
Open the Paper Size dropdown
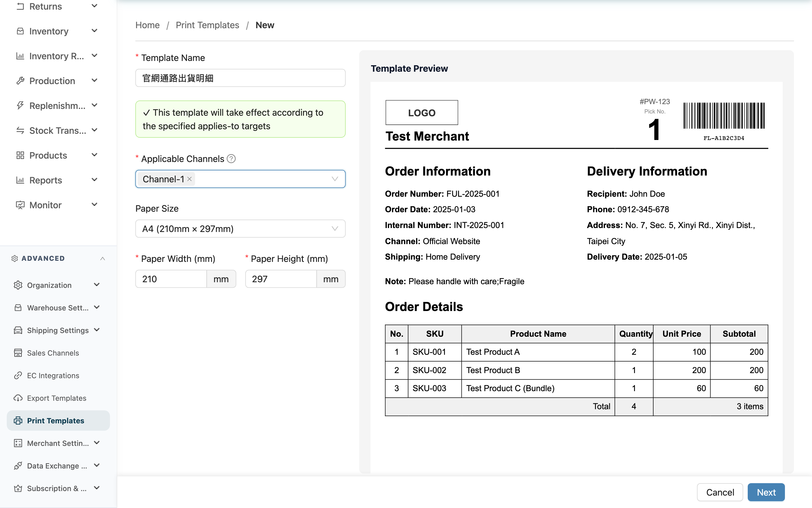coord(240,229)
